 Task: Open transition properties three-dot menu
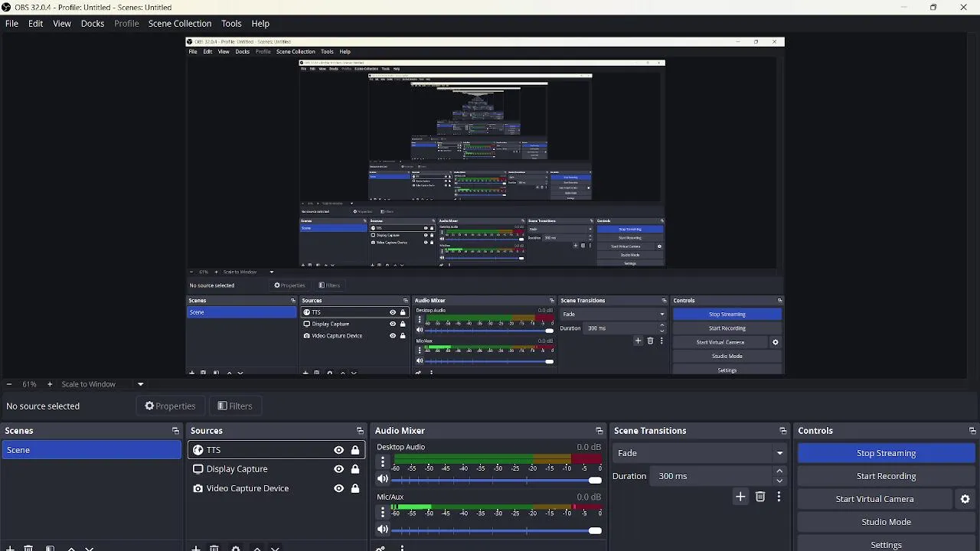click(779, 497)
